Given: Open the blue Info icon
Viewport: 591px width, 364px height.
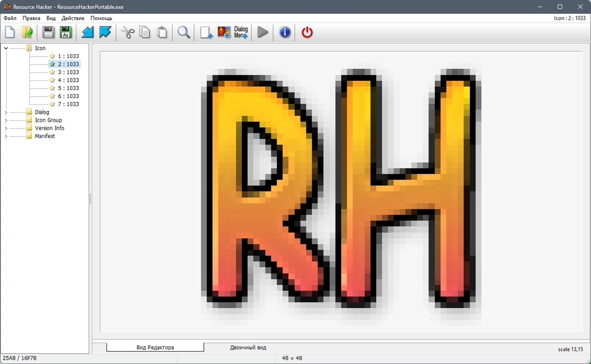Looking at the screenshot, I should 285,33.
